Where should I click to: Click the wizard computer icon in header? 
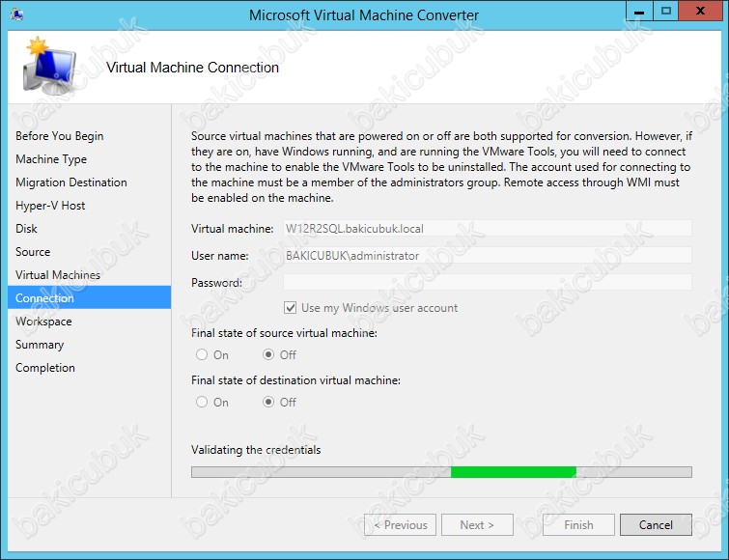(x=49, y=66)
